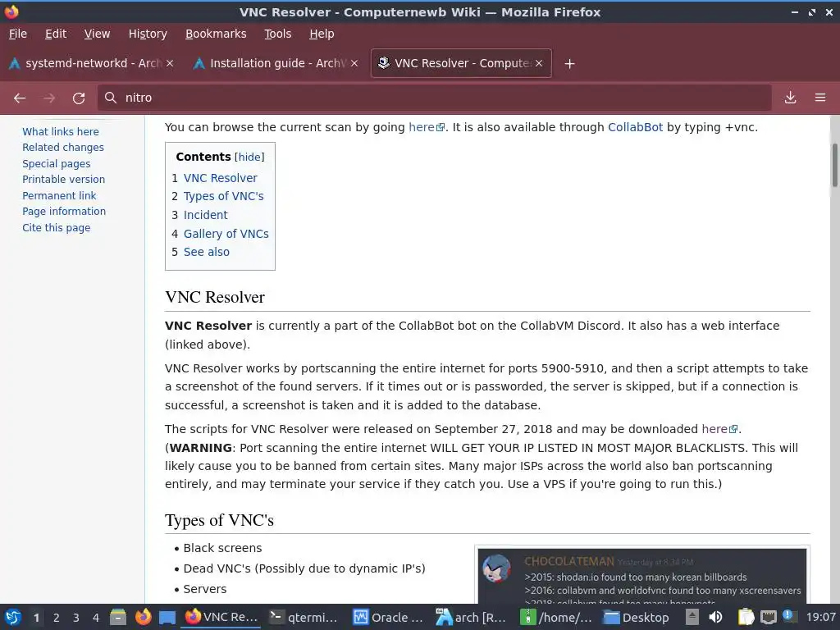Open the Firefox hamburger application menu

tap(820, 98)
